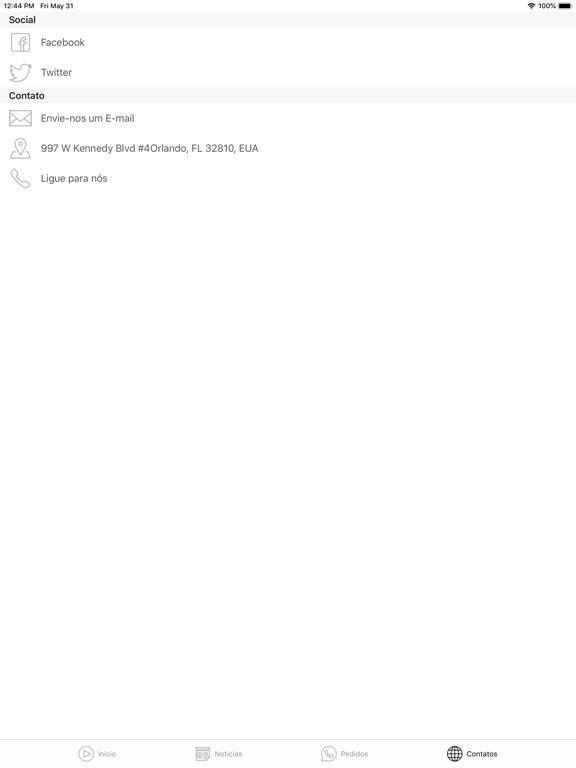Open the Twitter link
576x768 pixels.
click(288, 72)
